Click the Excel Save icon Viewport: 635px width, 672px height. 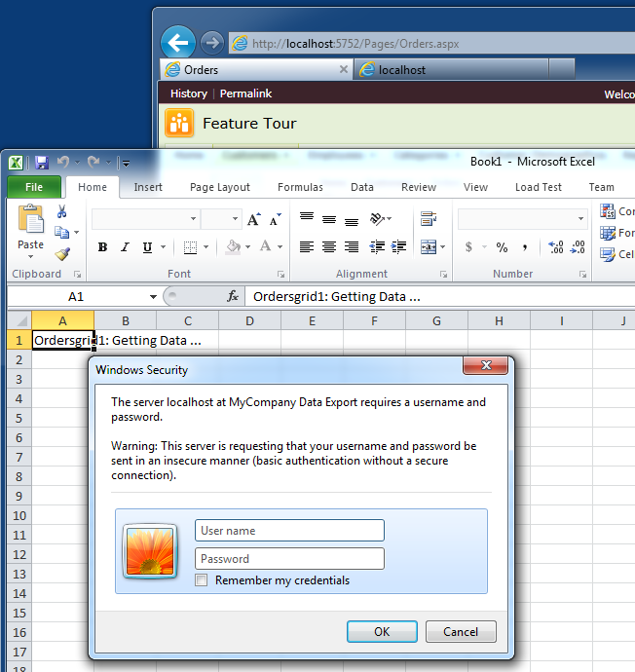click(42, 163)
